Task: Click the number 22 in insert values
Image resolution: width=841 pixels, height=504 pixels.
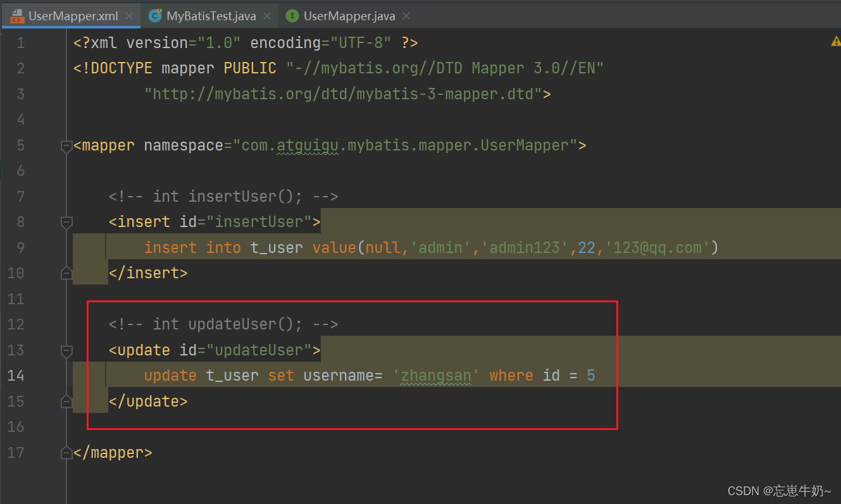Action: point(587,247)
